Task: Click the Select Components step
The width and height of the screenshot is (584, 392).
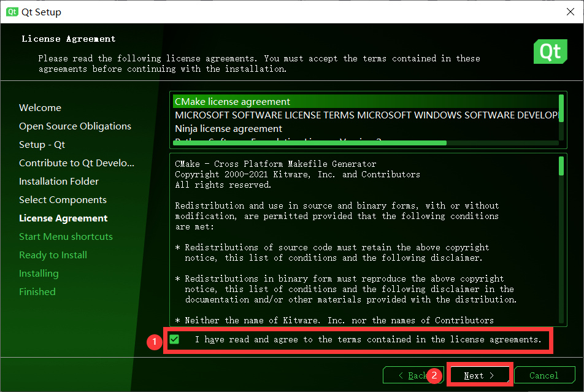Action: (x=63, y=200)
